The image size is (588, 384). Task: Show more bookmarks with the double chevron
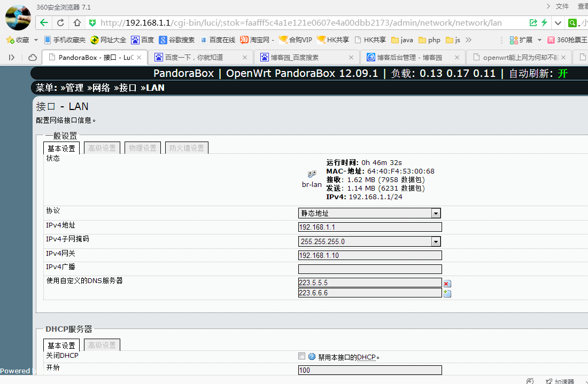point(468,40)
